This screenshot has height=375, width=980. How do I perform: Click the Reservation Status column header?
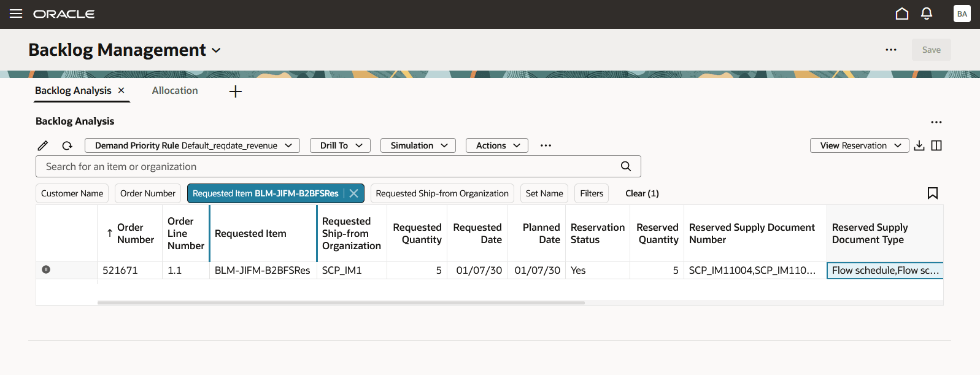[598, 233]
